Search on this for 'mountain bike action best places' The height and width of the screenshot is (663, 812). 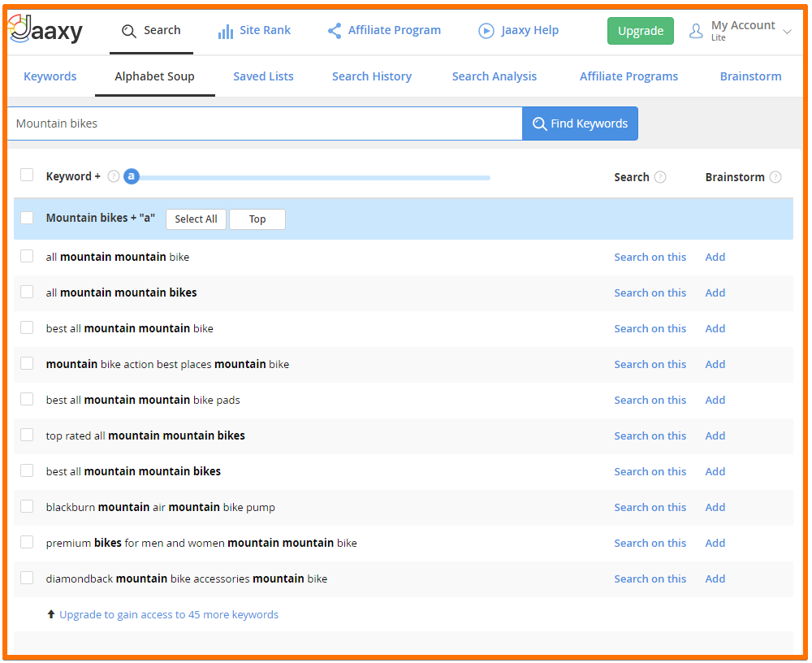click(650, 365)
